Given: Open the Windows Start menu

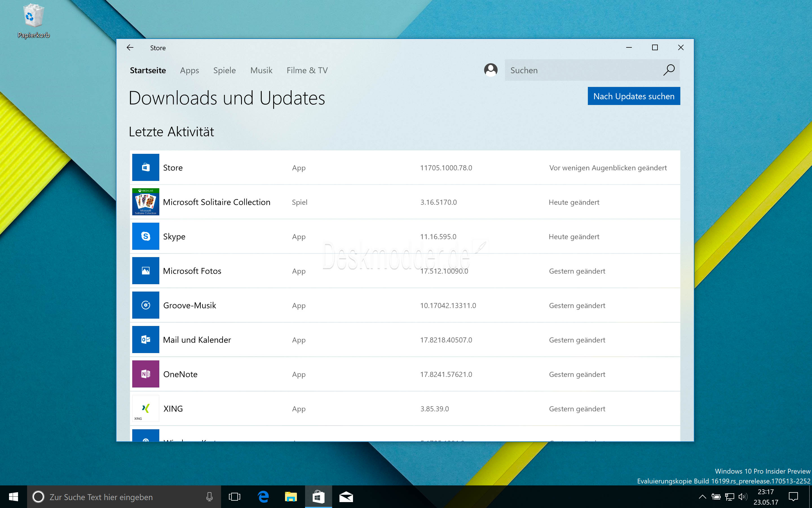Looking at the screenshot, I should coord(14,497).
